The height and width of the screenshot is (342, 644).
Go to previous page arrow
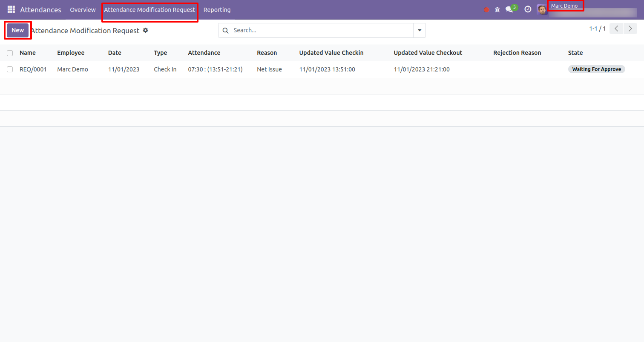616,29
